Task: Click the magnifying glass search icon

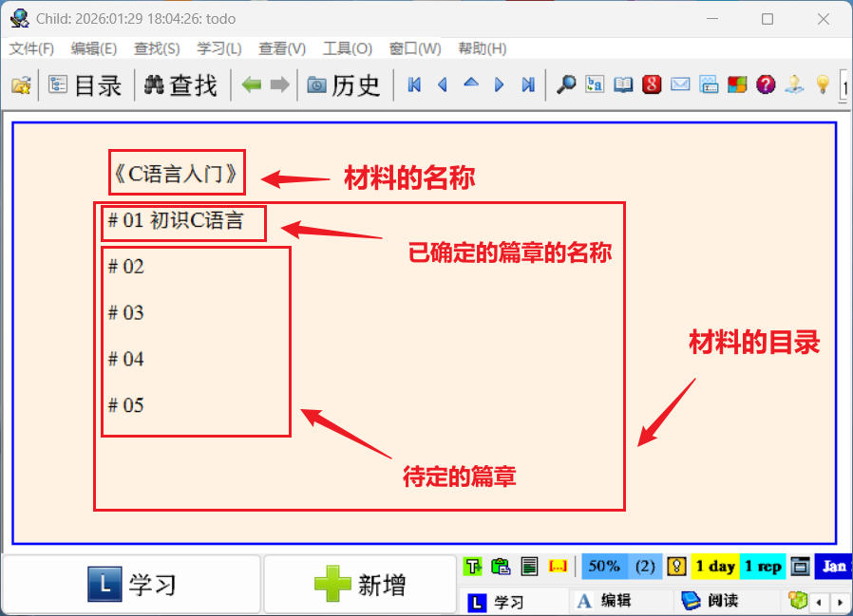Action: 566,84
